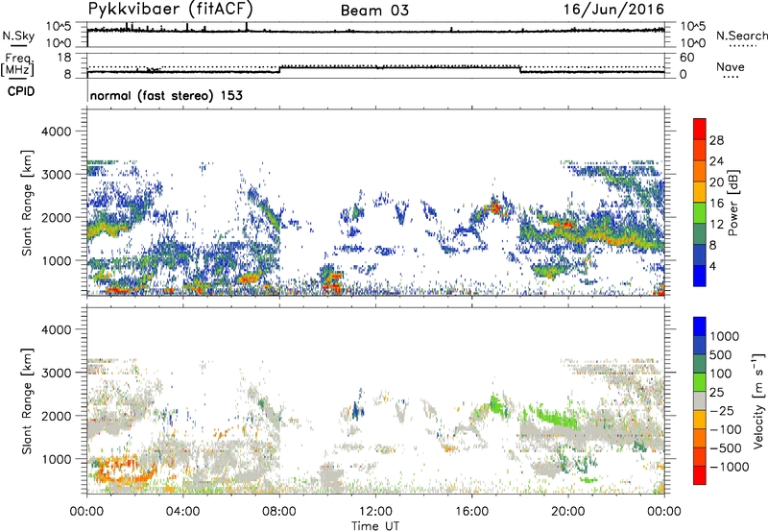
Task: Click the "04:00" time tick label
Action: pos(182,512)
